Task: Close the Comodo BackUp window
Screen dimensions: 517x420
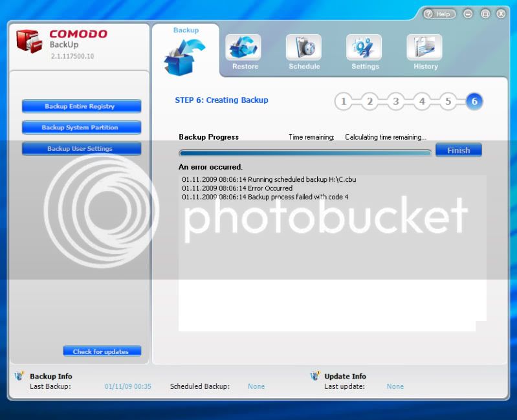Action: 501,14
